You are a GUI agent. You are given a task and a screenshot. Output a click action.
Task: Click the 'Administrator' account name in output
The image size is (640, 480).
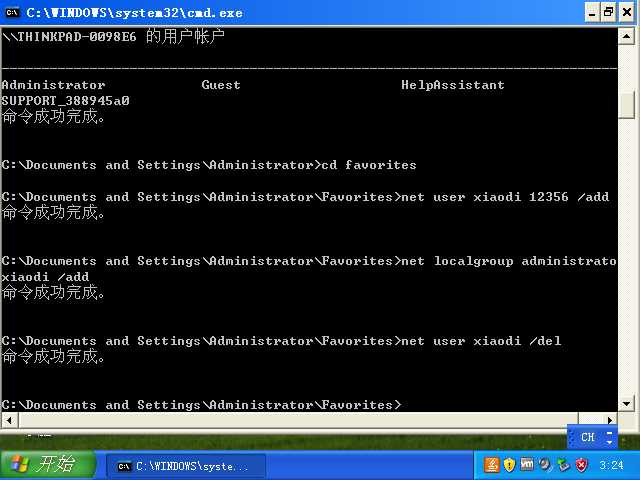[x=53, y=85]
